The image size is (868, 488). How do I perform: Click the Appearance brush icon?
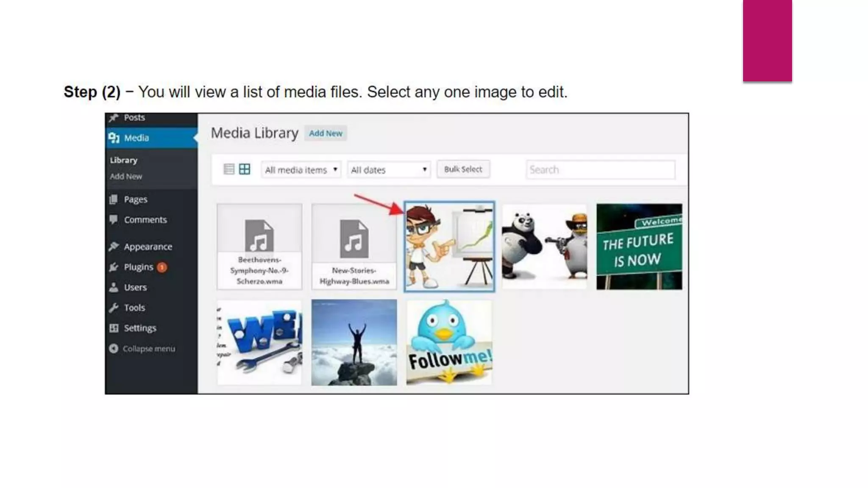pos(113,247)
